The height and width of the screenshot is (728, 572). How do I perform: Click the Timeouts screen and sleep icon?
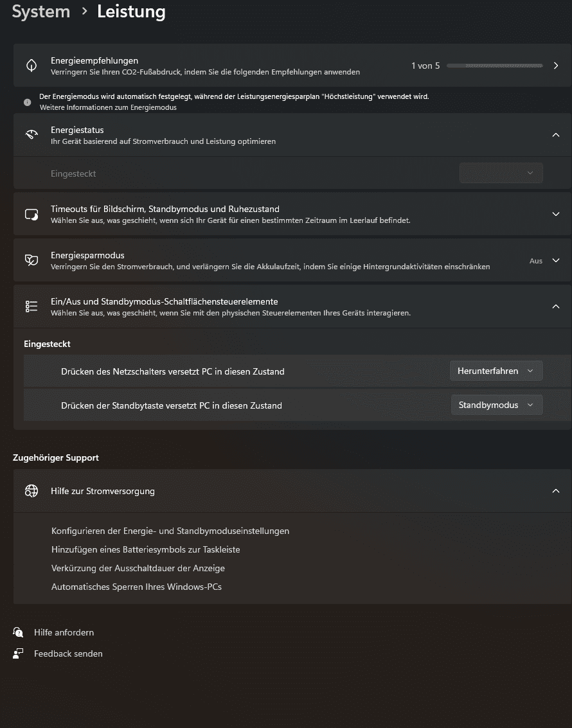pyautogui.click(x=31, y=214)
